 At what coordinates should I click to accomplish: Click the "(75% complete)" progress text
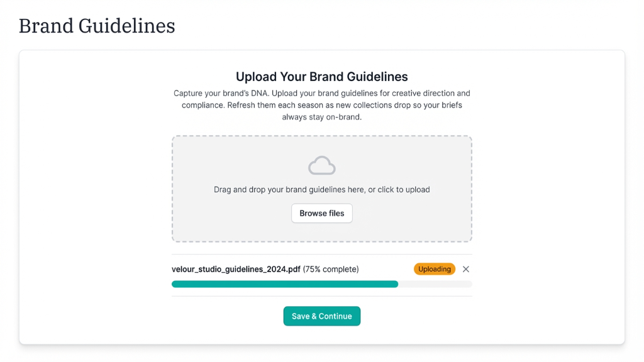pyautogui.click(x=331, y=269)
